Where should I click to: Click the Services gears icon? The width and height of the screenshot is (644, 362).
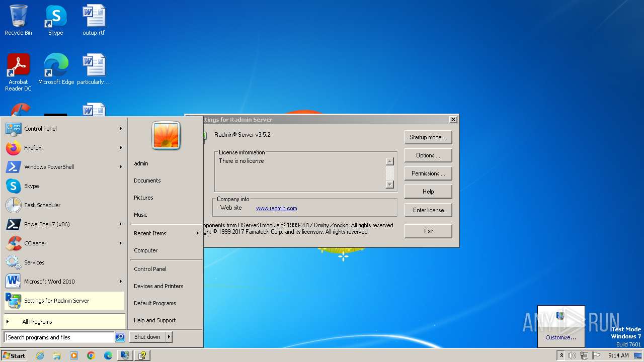coord(13,262)
